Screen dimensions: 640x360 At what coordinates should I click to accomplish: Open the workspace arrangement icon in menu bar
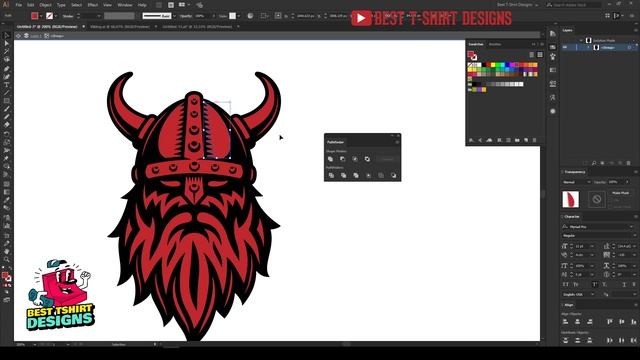pos(183,5)
